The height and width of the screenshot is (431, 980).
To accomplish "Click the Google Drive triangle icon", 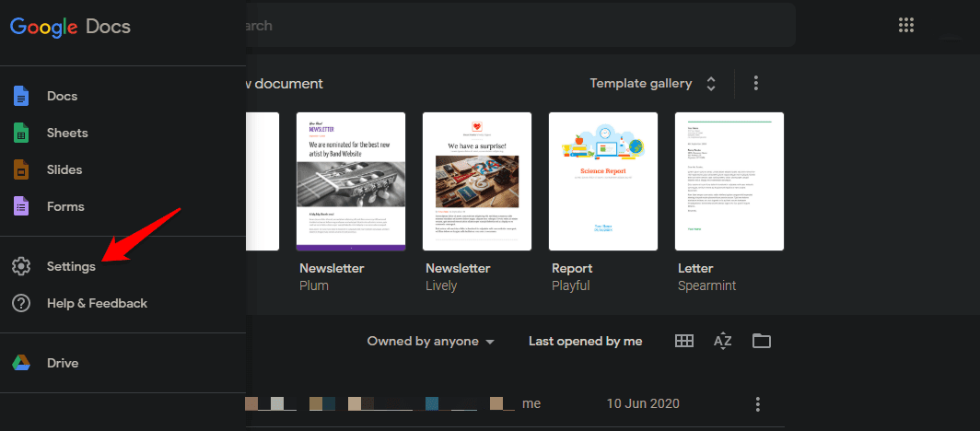I will [x=21, y=363].
